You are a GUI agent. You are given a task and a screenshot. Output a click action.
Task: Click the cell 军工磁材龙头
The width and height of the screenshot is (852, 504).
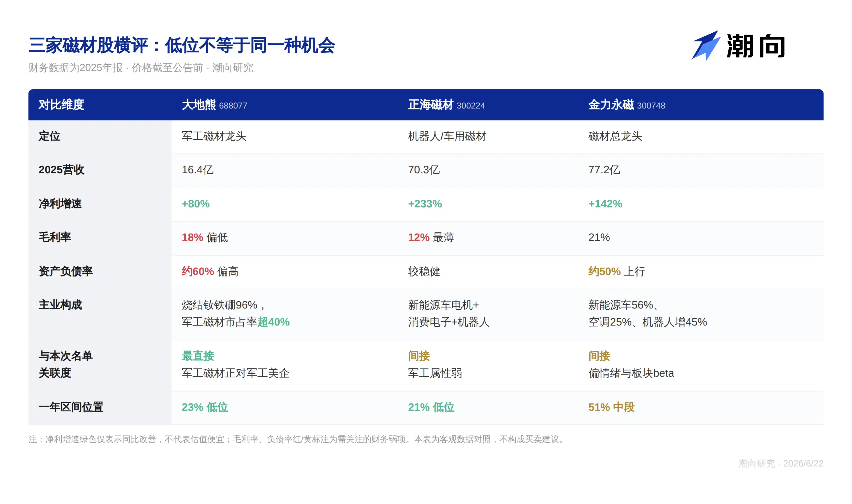point(214,136)
